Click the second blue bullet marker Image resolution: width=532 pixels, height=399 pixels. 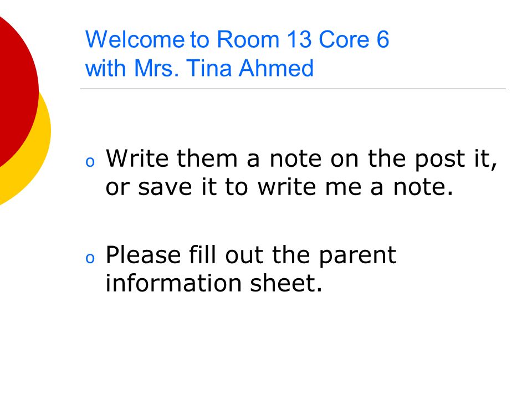[x=90, y=258]
